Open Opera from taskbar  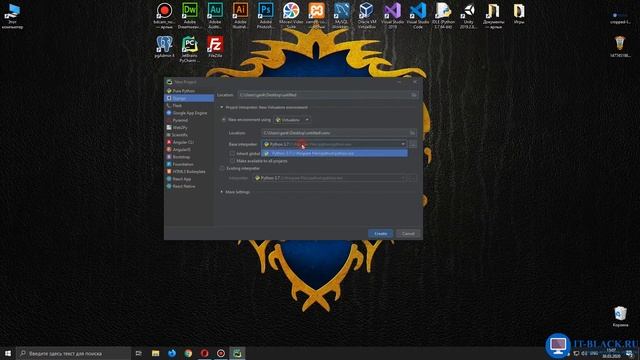(x=204, y=353)
